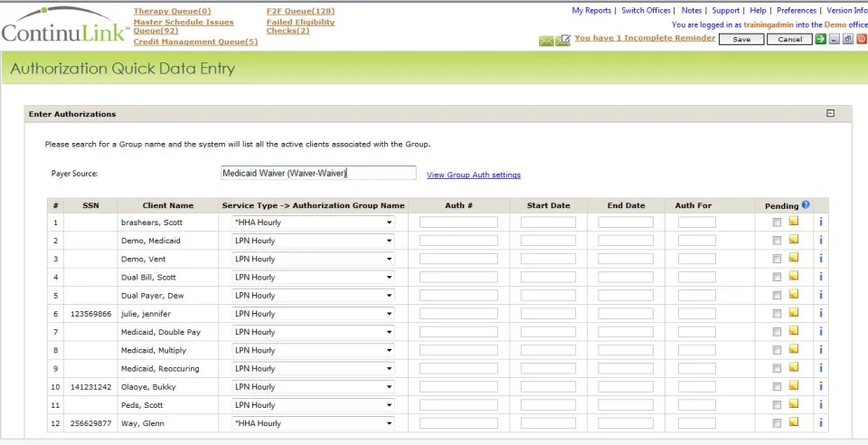Click the green arrow icon beside Cancel
This screenshot has height=445, width=868.
(820, 39)
